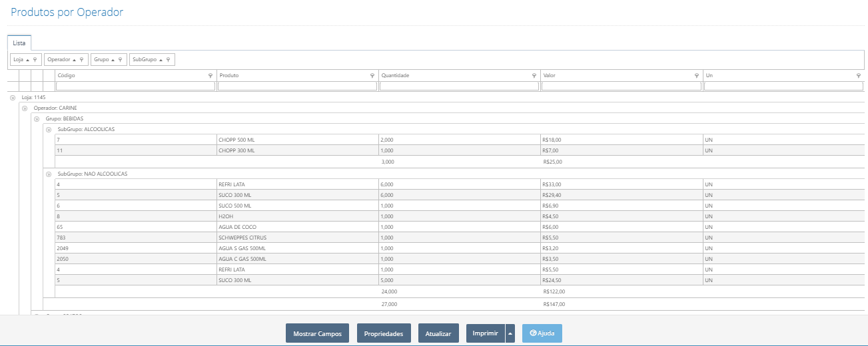This screenshot has width=868, height=346.
Task: Click the R$122,00 subtotal value
Action: point(554,291)
